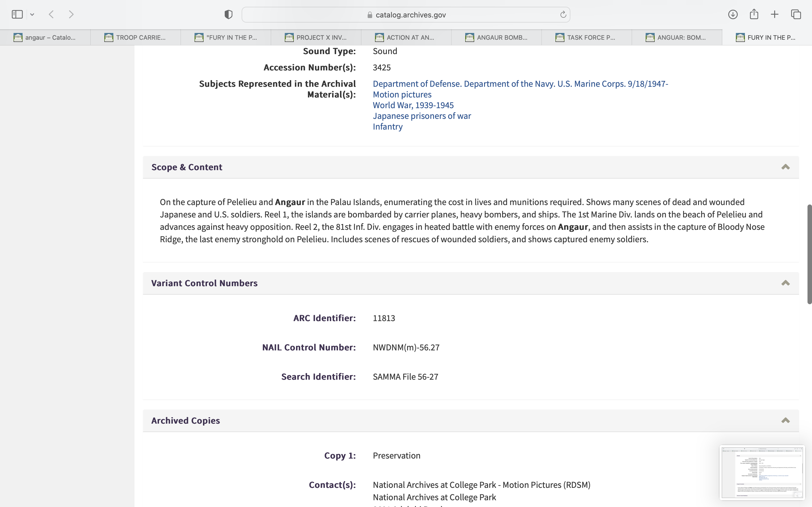This screenshot has width=812, height=507.
Task: Open the Share sheet icon
Action: click(x=754, y=14)
